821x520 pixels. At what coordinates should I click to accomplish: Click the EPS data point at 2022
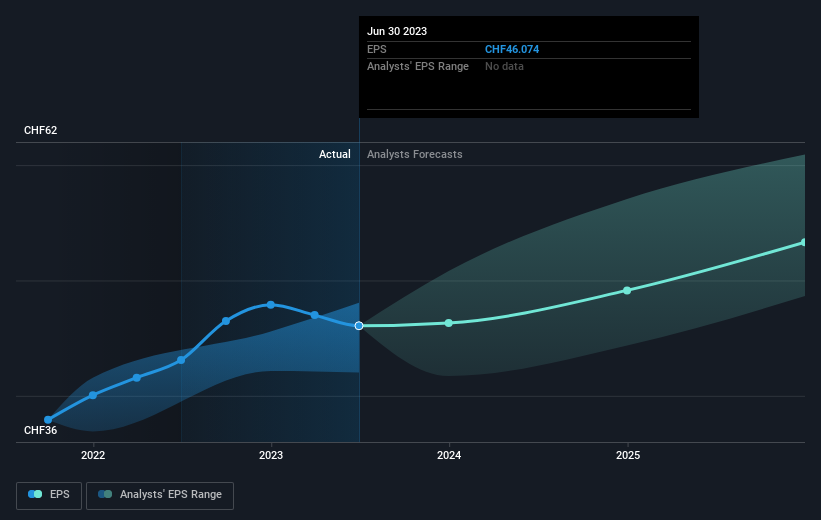(93, 395)
